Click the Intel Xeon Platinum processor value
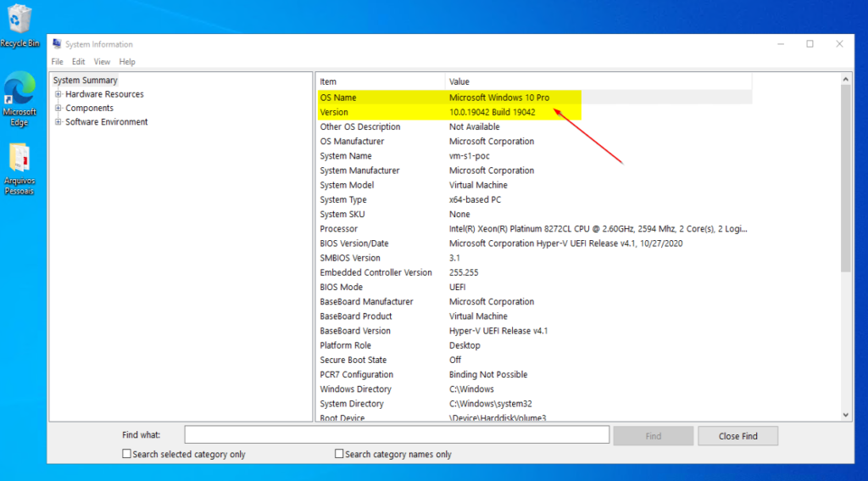 (598, 229)
